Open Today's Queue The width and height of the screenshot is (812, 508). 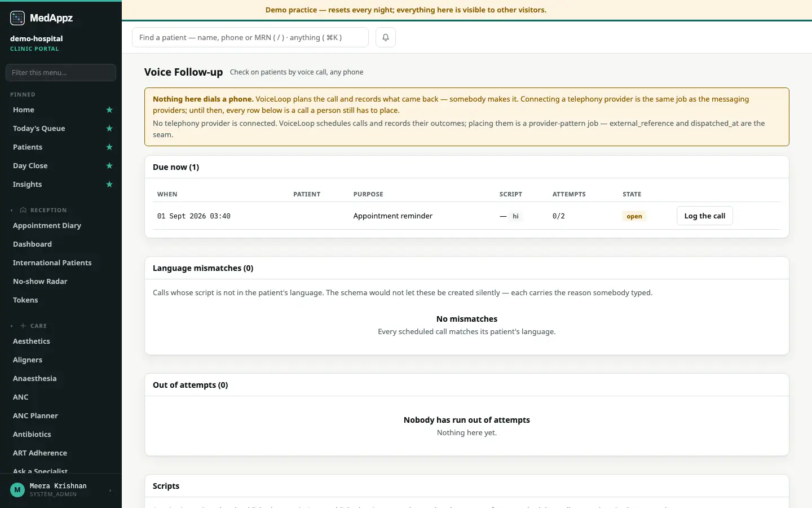pyautogui.click(x=39, y=129)
